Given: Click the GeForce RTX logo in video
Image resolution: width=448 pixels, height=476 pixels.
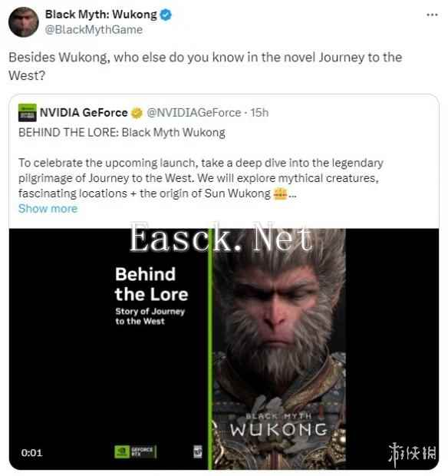Looking at the screenshot, I should (x=135, y=451).
